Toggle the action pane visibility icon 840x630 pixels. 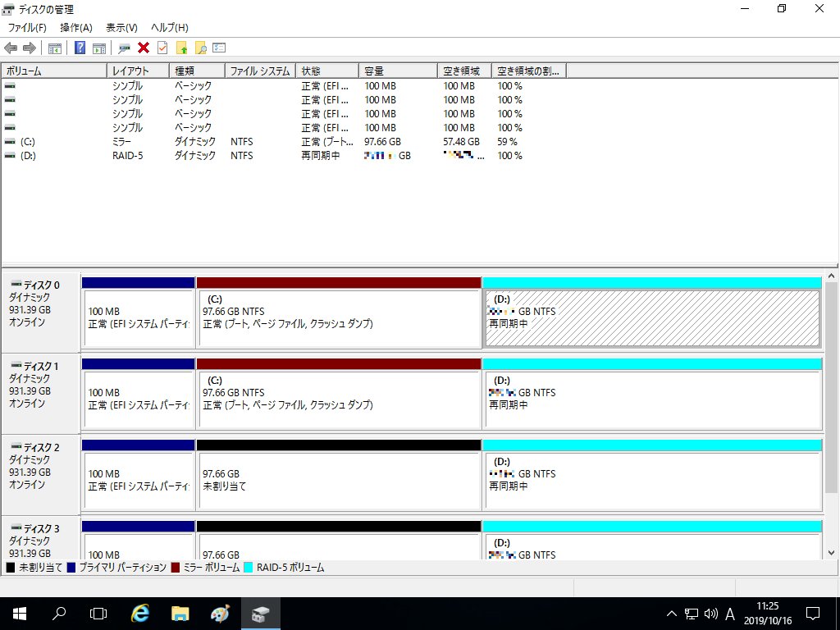click(x=100, y=48)
